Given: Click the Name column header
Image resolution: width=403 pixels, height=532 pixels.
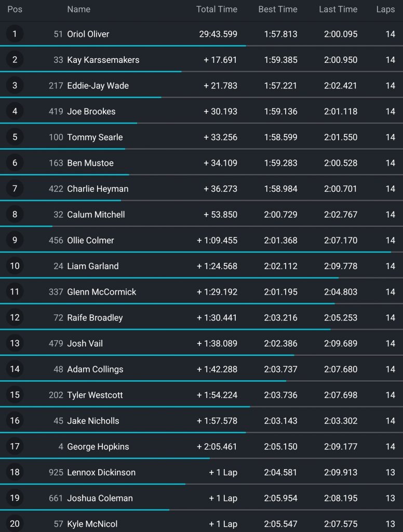Looking at the screenshot, I should (79, 9).
